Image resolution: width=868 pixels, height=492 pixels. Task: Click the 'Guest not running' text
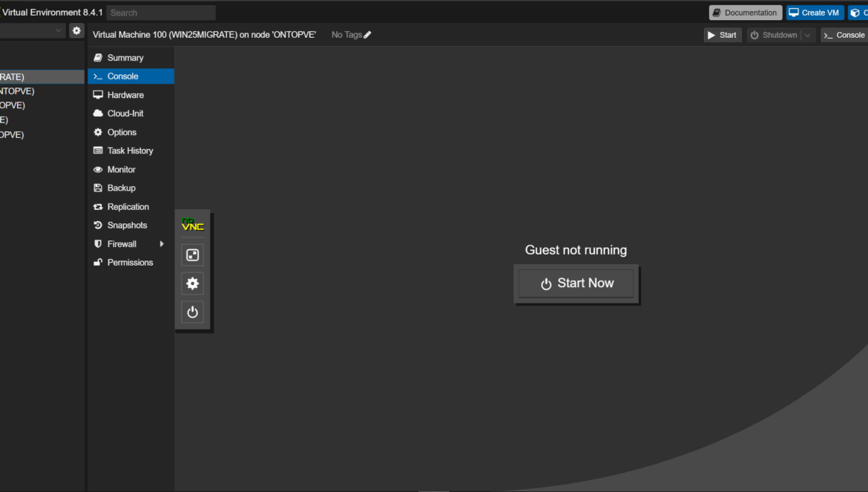(x=576, y=250)
